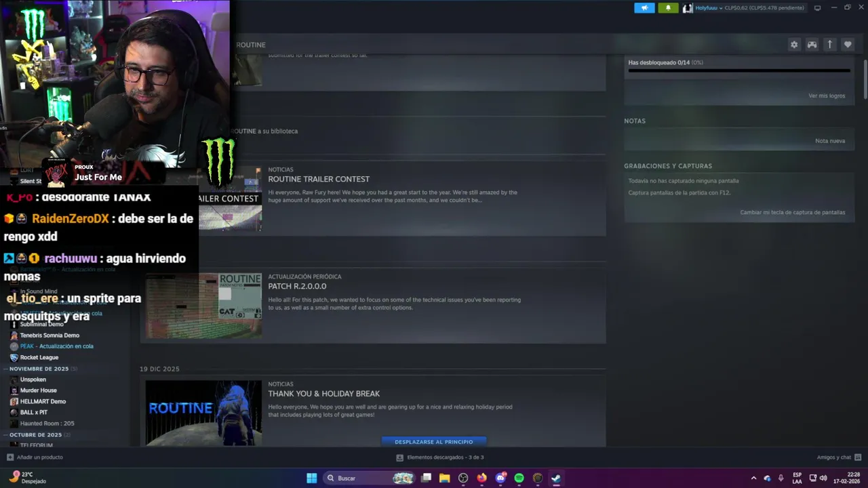Open Amigos y chat
868x488 pixels.
pos(839,457)
